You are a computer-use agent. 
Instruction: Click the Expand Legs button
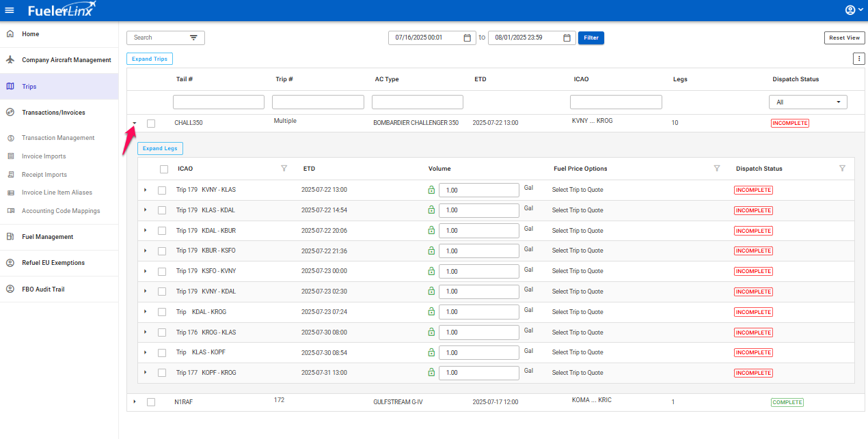[x=160, y=148]
